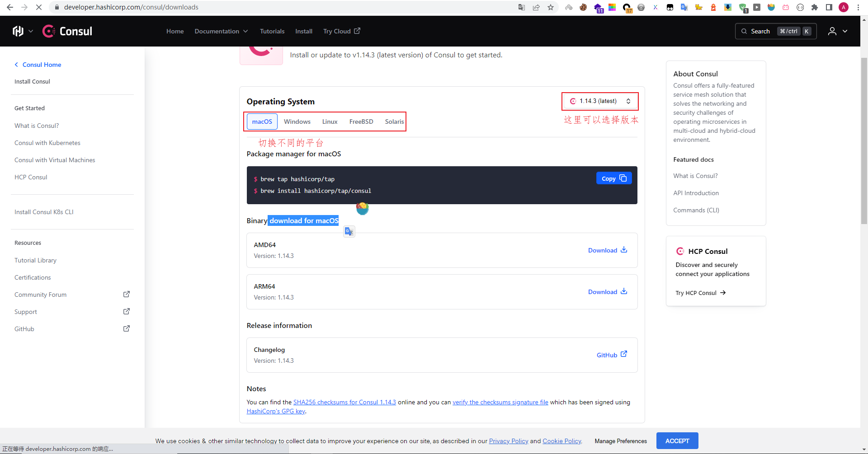The image size is (868, 454).
Task: Open API Introduction featured doc
Action: [696, 193]
